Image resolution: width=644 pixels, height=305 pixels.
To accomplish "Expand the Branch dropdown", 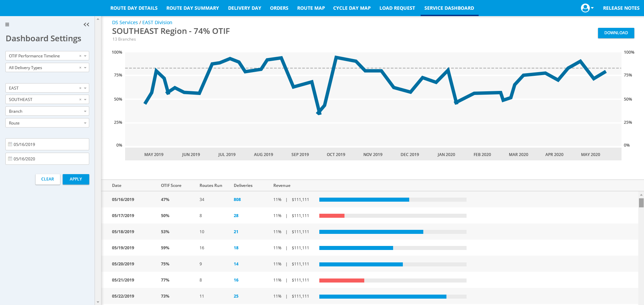I will click(x=85, y=111).
